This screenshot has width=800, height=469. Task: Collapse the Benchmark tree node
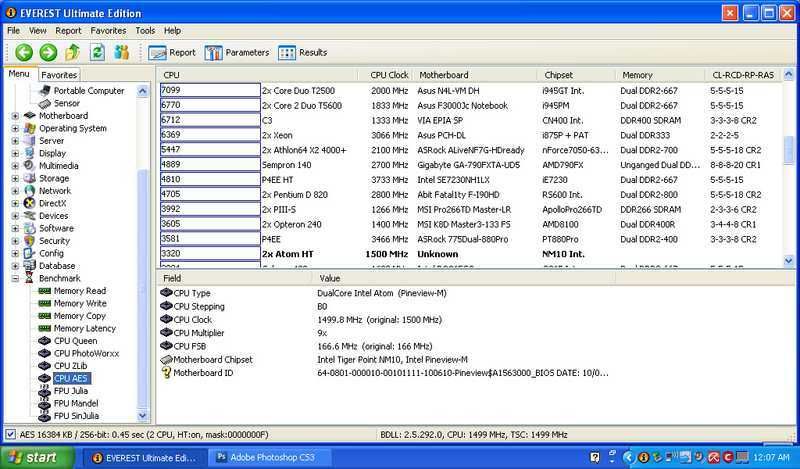[15, 279]
